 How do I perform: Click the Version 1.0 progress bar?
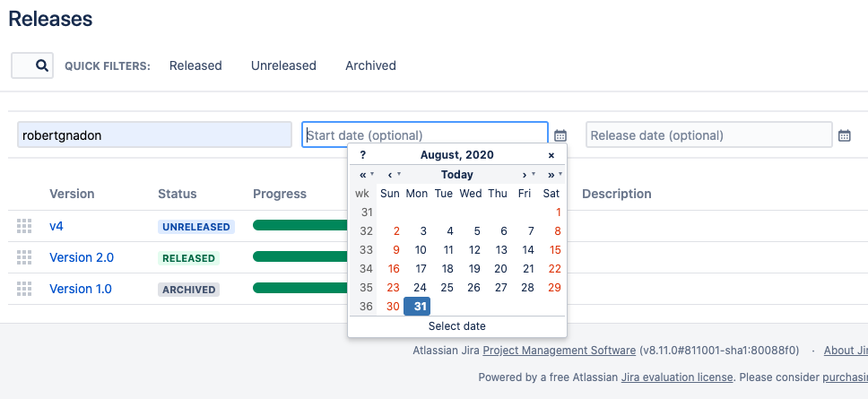pyautogui.click(x=300, y=288)
